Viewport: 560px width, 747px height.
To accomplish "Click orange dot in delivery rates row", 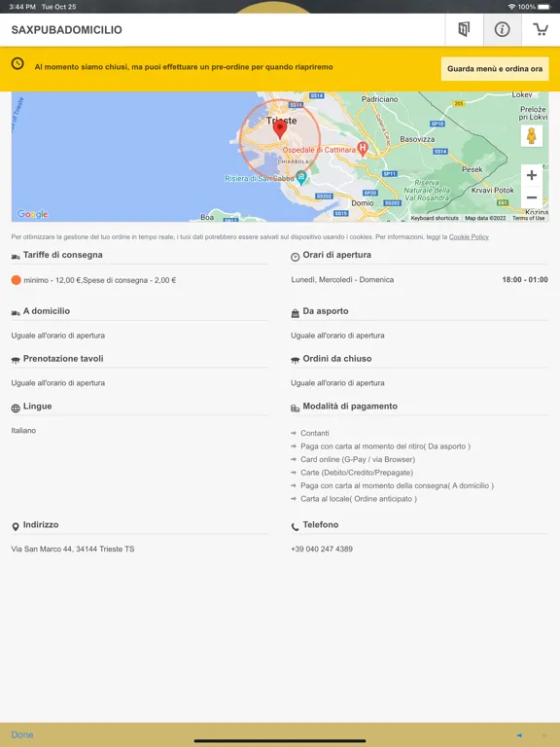I will click(x=17, y=280).
